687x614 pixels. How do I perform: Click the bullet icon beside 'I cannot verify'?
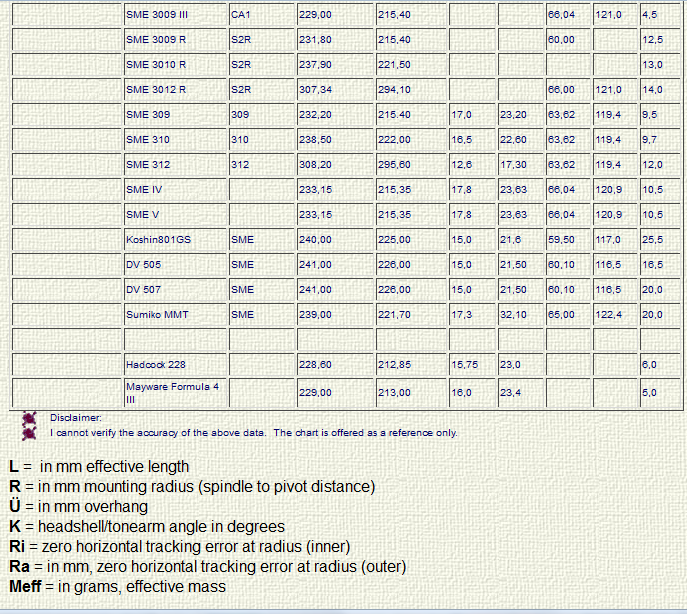pos(30,433)
